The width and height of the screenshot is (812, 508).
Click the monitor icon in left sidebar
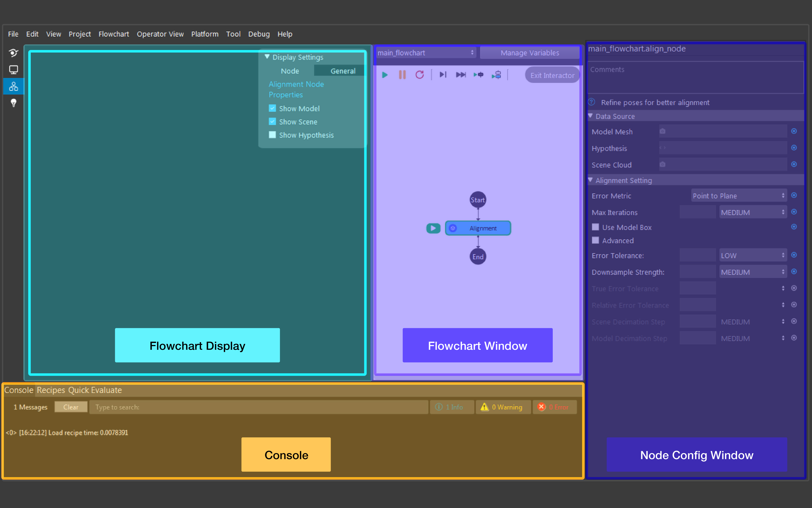13,70
